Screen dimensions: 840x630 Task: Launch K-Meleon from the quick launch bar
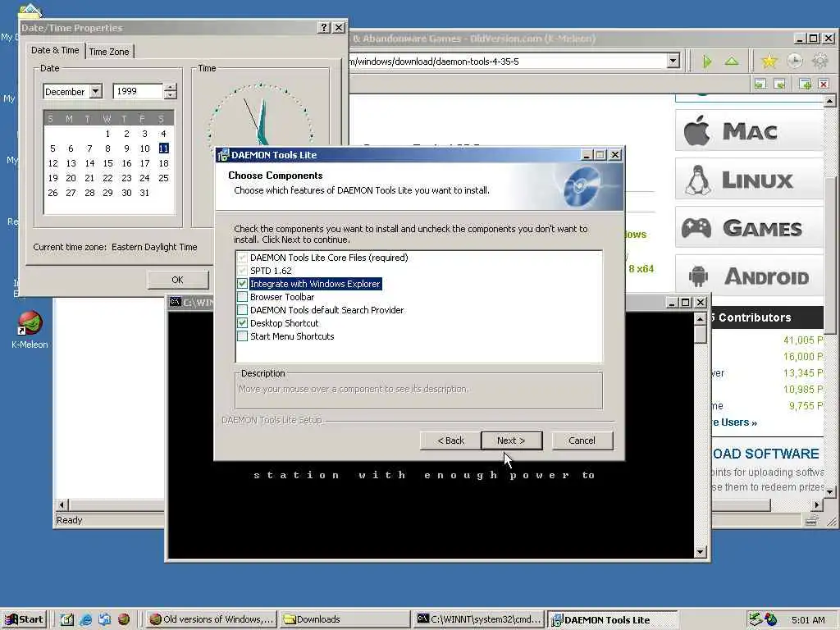(x=124, y=620)
